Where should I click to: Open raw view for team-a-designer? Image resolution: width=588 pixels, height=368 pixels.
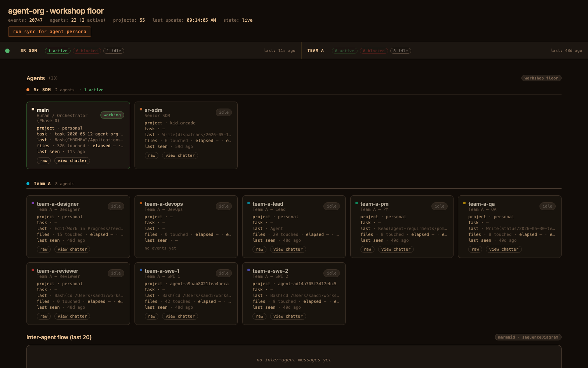point(44,249)
